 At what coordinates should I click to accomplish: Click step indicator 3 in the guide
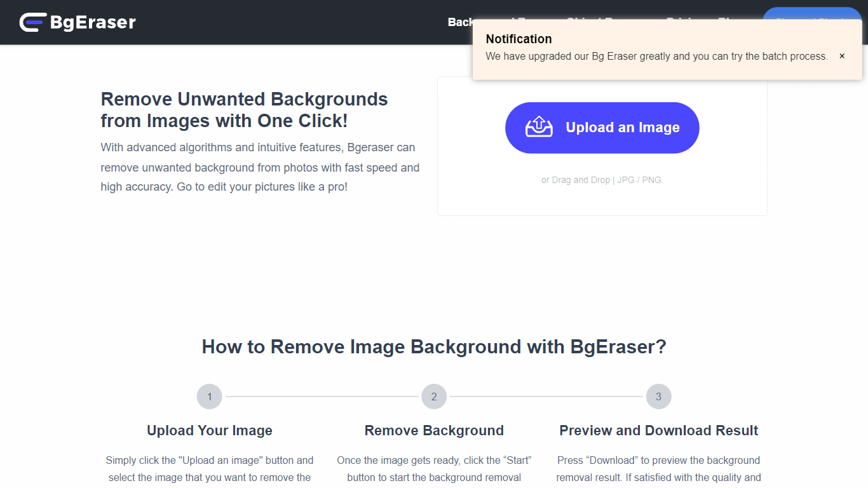click(x=658, y=396)
